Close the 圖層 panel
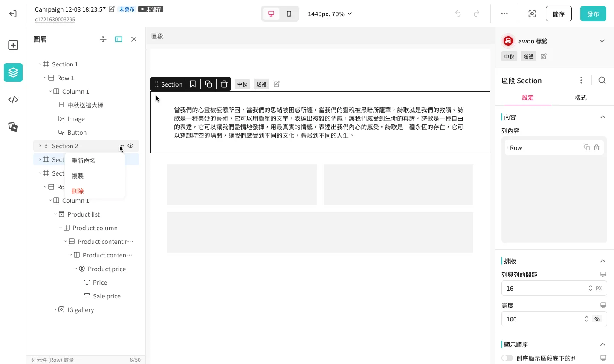Image resolution: width=614 pixels, height=364 pixels. click(134, 39)
